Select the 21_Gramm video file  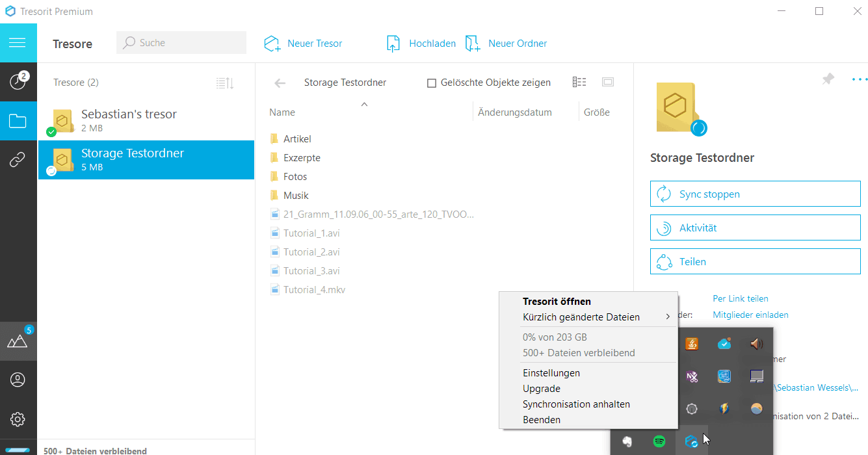372,214
